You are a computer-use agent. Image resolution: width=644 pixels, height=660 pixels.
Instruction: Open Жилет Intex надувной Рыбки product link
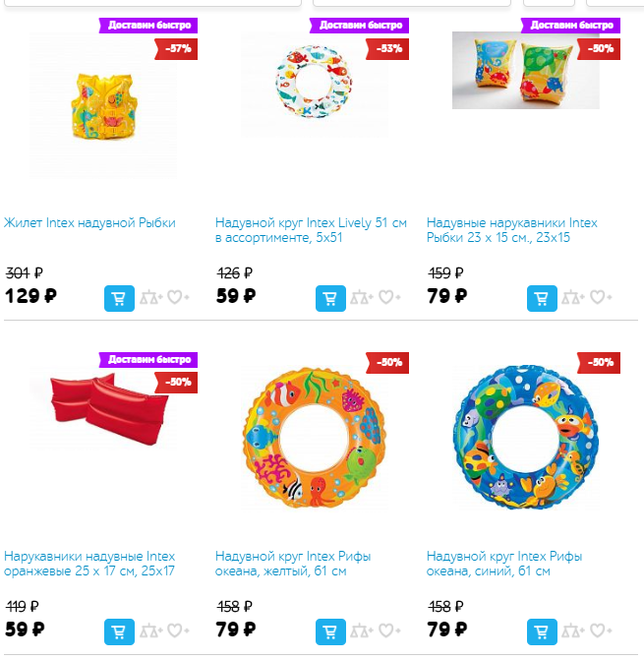[x=89, y=222]
